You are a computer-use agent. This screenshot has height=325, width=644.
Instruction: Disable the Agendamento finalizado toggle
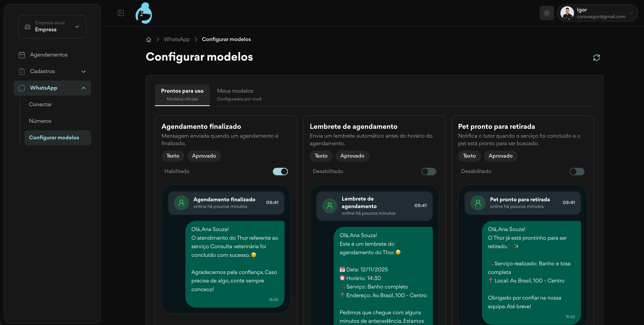(280, 171)
